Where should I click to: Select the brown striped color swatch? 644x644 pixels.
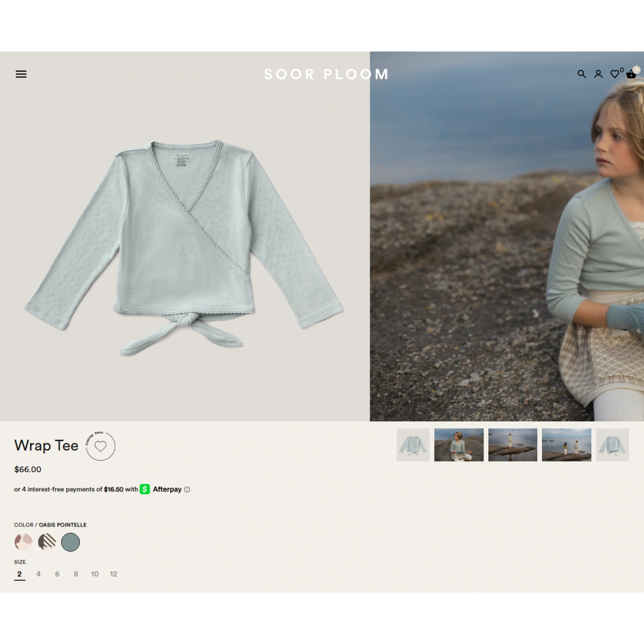[47, 542]
